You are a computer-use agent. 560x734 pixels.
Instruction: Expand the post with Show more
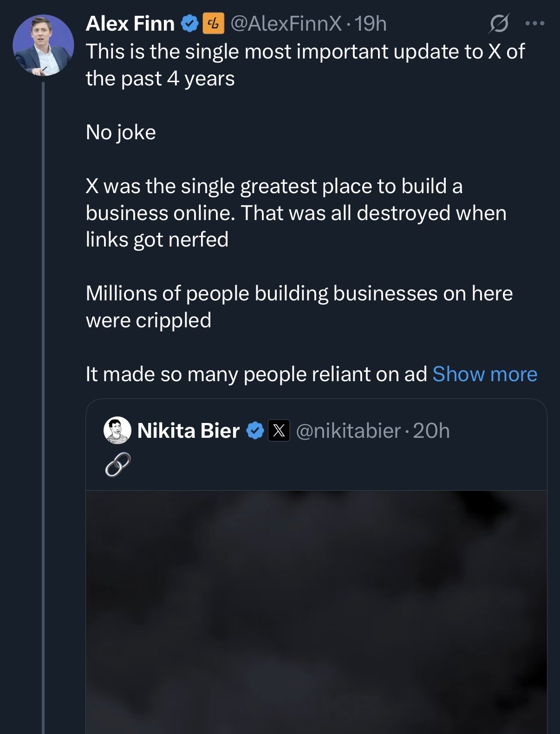(x=484, y=374)
